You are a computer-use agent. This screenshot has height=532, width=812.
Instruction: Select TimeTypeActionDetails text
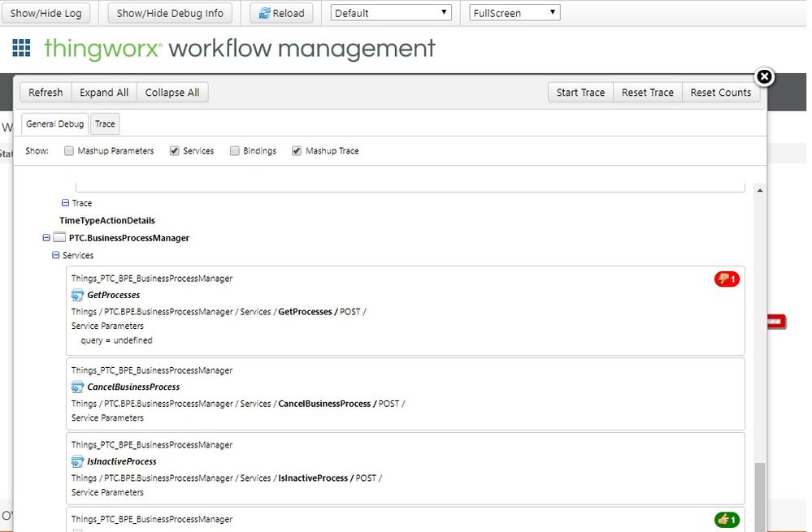click(x=107, y=220)
